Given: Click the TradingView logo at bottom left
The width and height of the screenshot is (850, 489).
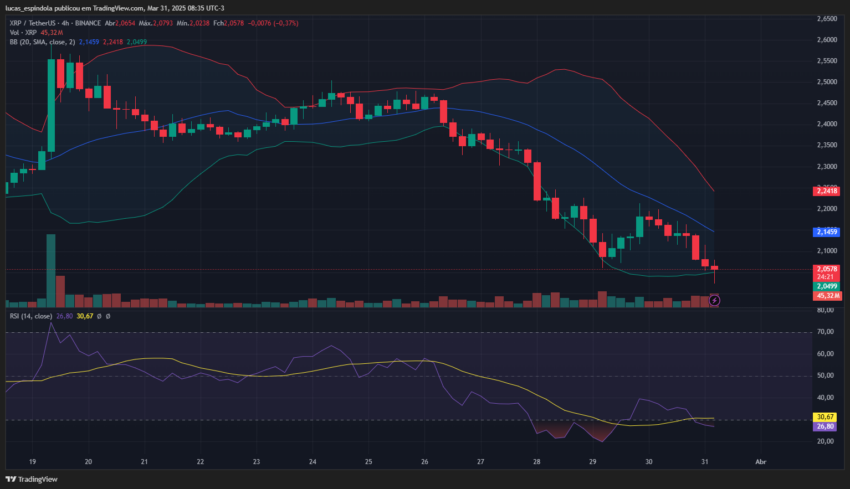Looking at the screenshot, I should (31, 479).
